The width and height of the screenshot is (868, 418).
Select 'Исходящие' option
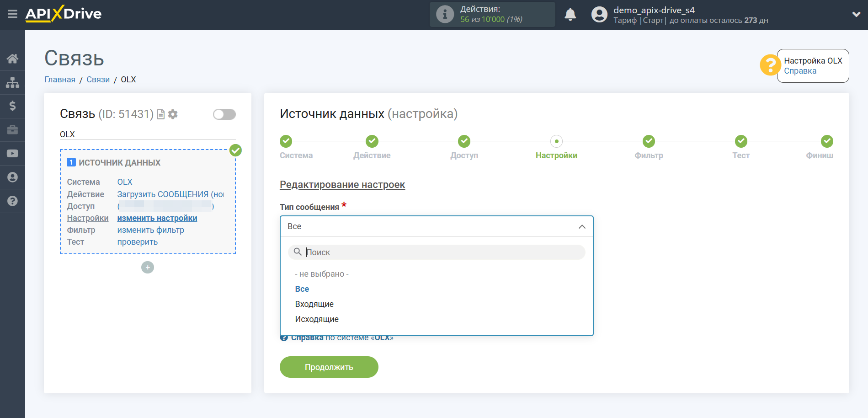click(317, 319)
